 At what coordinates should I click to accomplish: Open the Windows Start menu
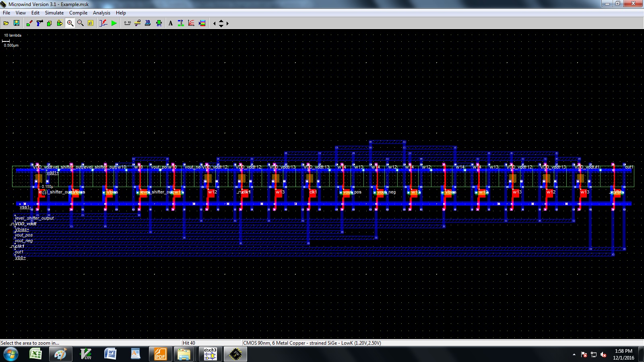[x=10, y=354]
